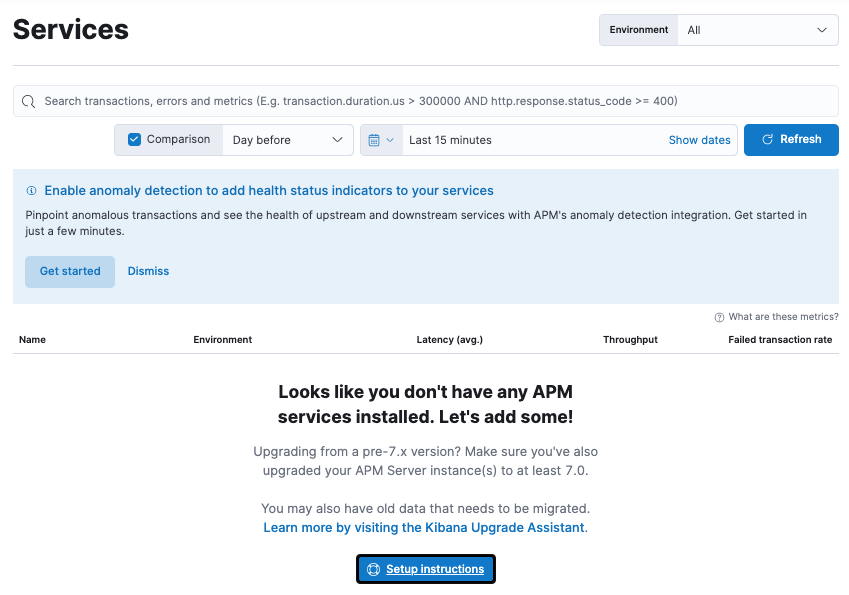Image resolution: width=849 pixels, height=595 pixels.
Task: Click the Show dates link
Action: point(700,140)
